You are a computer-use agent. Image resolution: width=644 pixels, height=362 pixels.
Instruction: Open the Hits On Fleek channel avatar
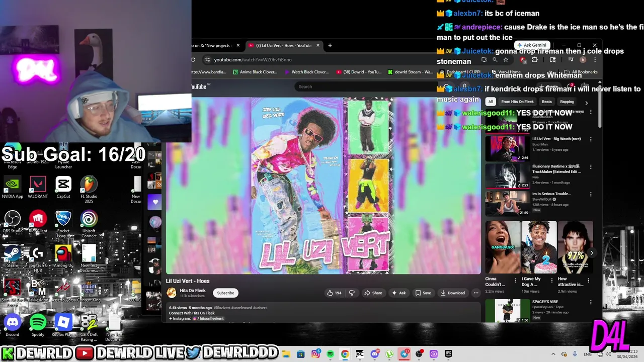tap(172, 293)
